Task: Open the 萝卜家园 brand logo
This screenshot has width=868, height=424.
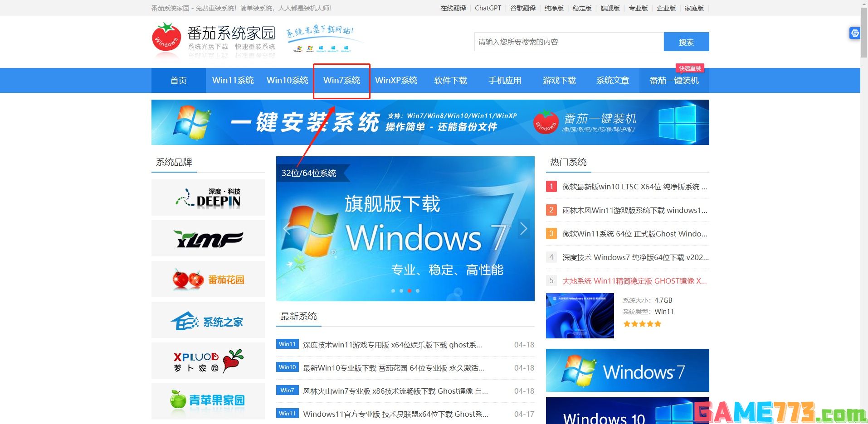Action: coord(208,361)
